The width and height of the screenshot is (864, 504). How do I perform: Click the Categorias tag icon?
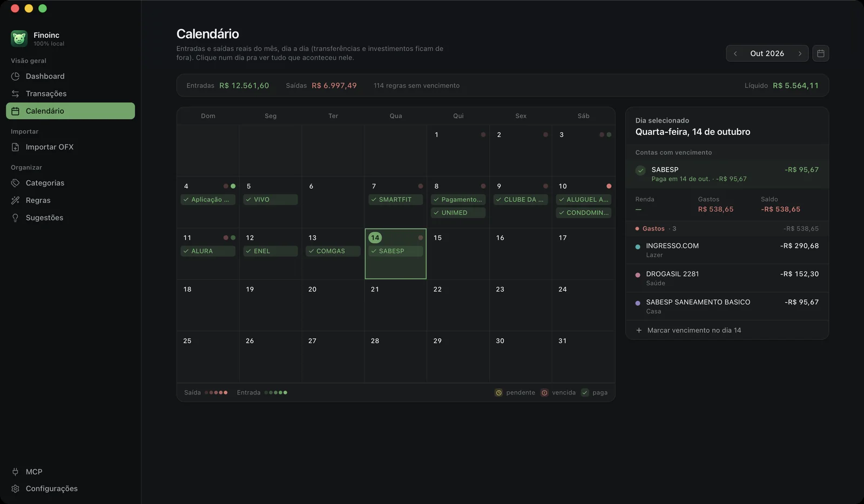(x=15, y=183)
